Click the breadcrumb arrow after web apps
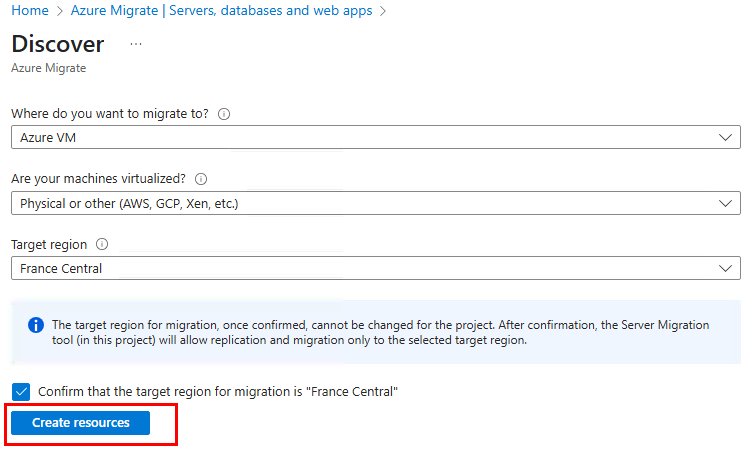The height and width of the screenshot is (458, 752). pos(383,11)
